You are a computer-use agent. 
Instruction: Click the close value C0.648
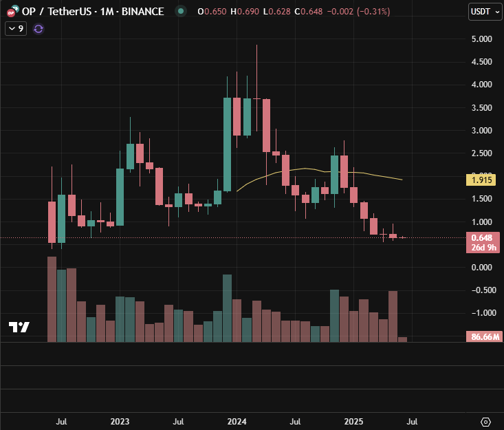pyautogui.click(x=309, y=12)
